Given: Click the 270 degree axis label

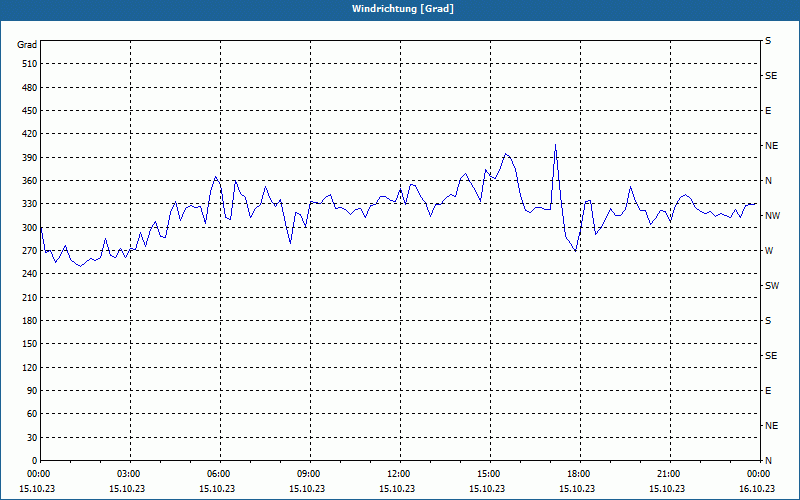Looking at the screenshot, I should pos(30,251).
